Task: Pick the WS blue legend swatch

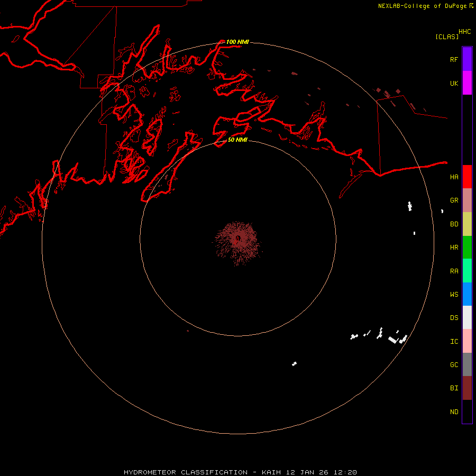Action: pyautogui.click(x=467, y=294)
